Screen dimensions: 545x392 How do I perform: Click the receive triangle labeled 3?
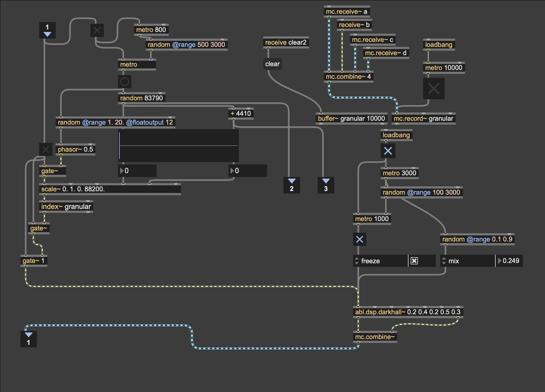click(x=326, y=185)
